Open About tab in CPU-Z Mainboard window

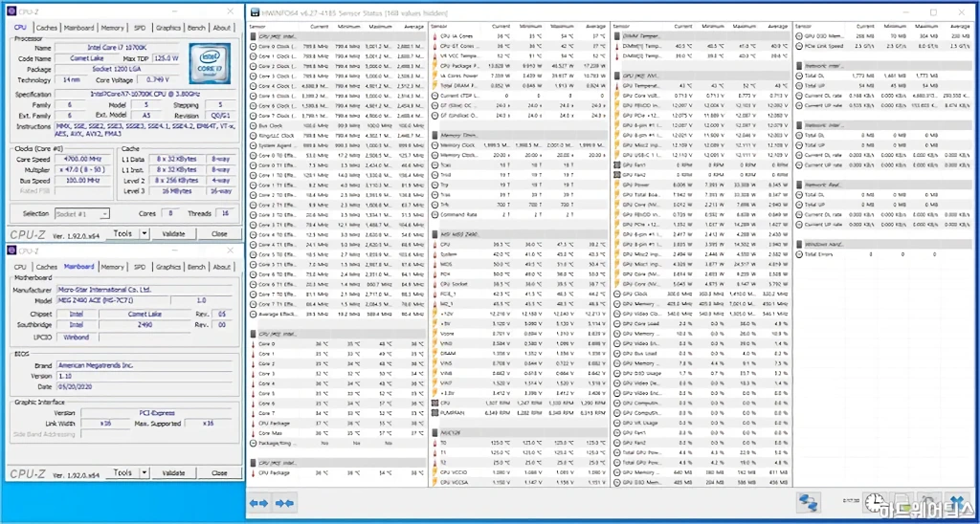pos(222,267)
